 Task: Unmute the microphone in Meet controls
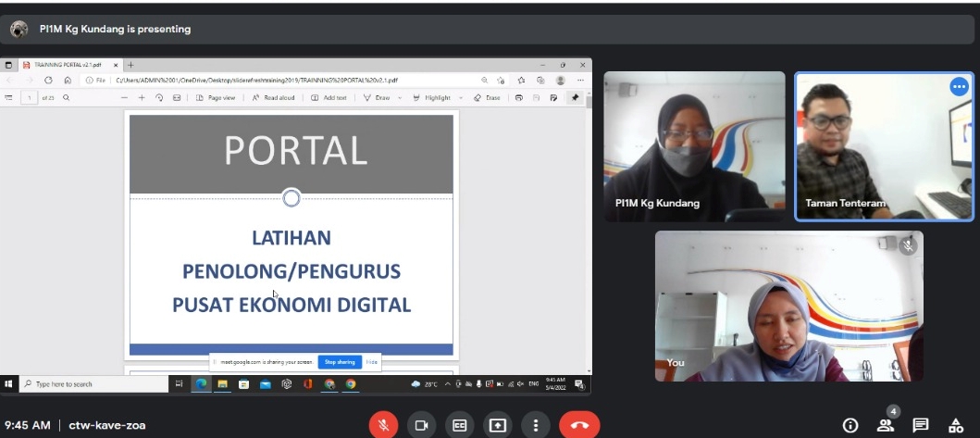point(383,425)
